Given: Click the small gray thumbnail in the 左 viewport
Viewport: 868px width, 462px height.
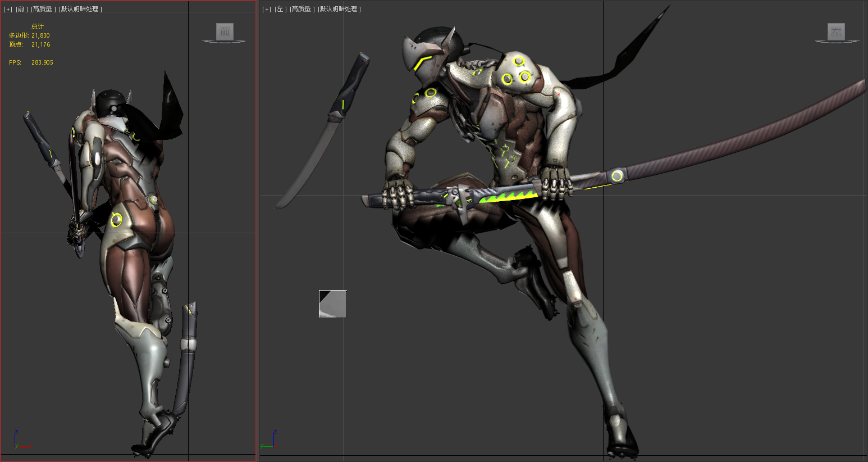Looking at the screenshot, I should (333, 304).
